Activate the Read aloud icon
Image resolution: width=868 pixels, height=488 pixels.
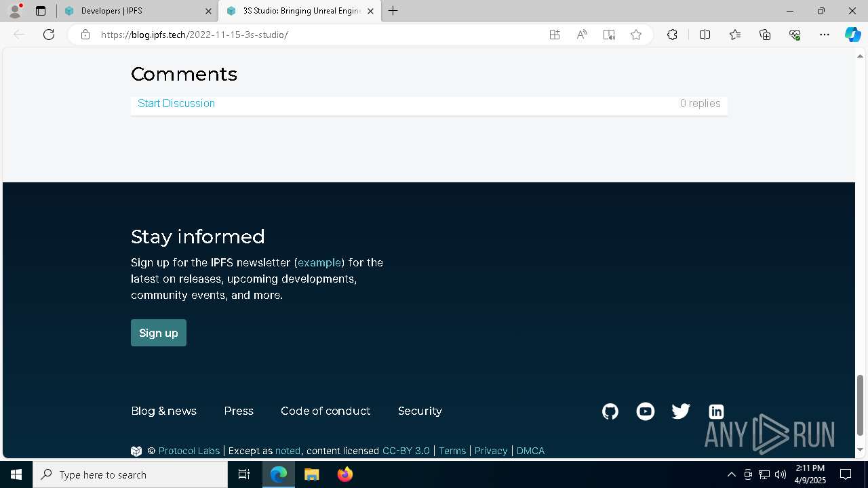point(582,35)
